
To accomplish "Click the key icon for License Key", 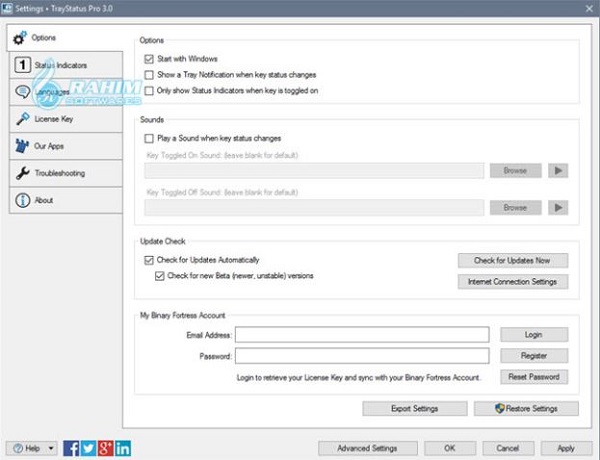I will 23,119.
